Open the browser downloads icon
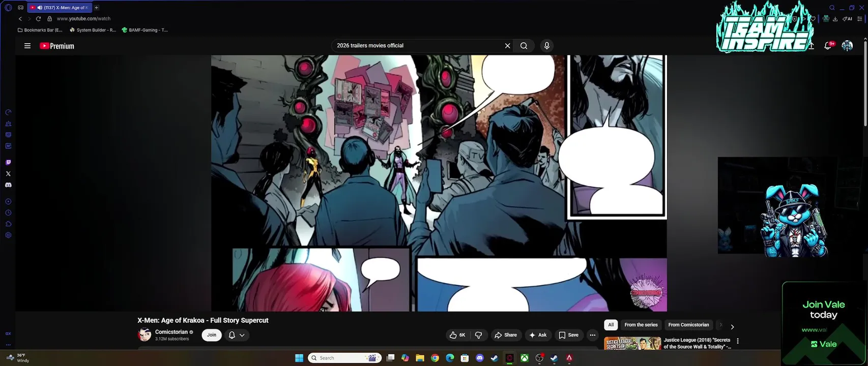 [835, 19]
